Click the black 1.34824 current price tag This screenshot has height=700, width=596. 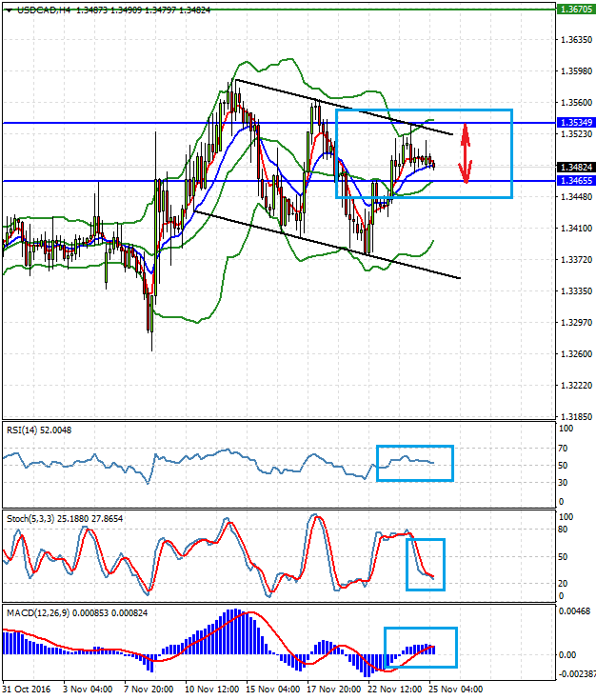click(x=576, y=167)
